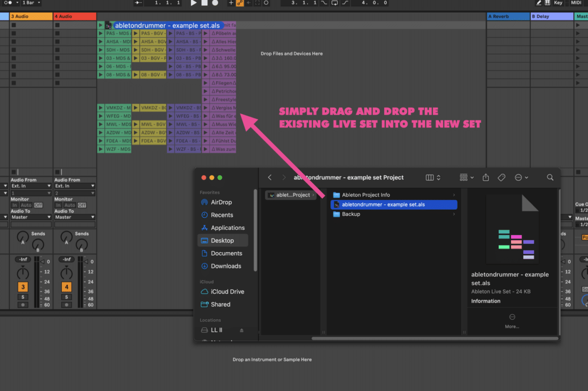Viewport: 588px width, 391px height.
Task: Toggle the computer MIDI keyboard icon
Action: click(547, 3)
